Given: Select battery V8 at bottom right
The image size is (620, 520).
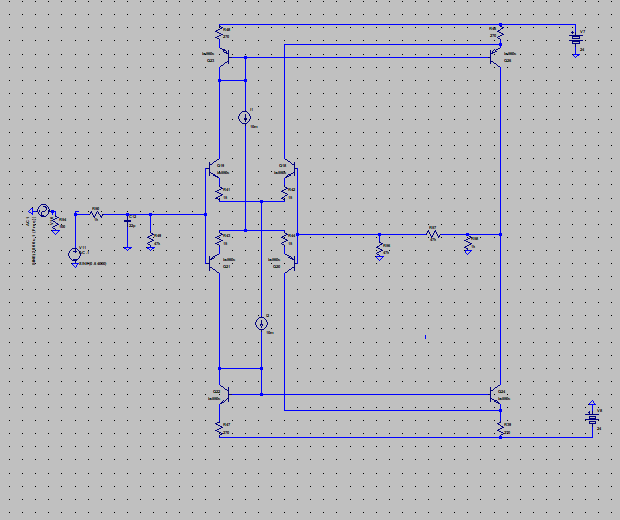Looking at the screenshot, I should [x=592, y=418].
